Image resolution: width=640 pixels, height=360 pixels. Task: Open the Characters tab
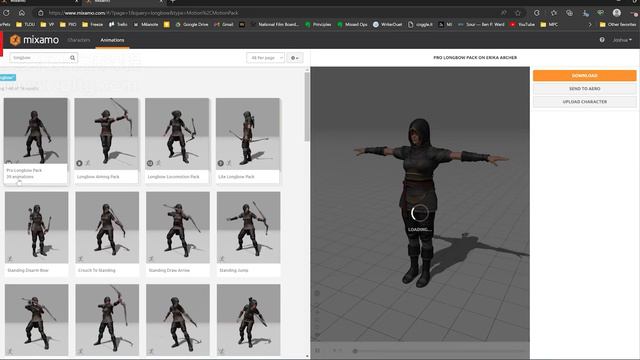pos(79,40)
